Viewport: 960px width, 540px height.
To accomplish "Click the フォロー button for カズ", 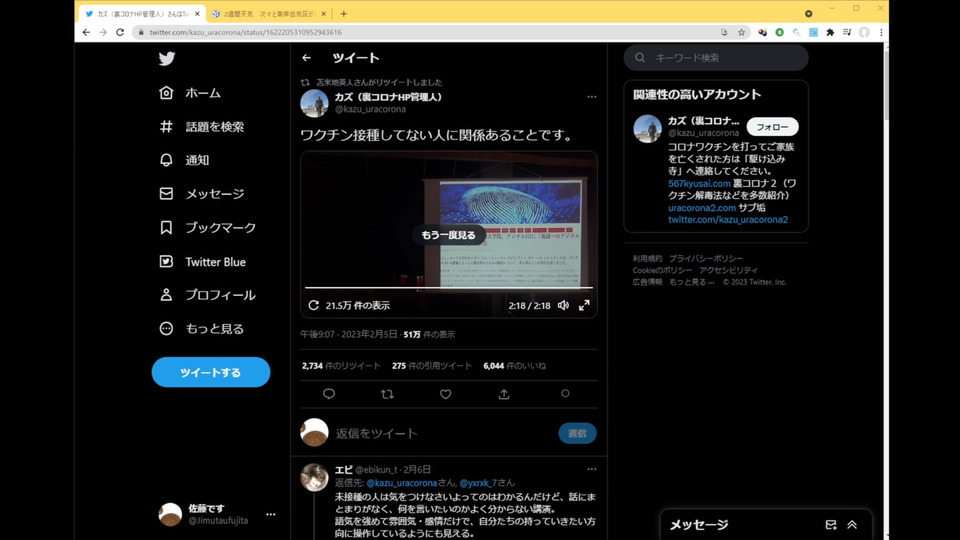I will point(772,127).
